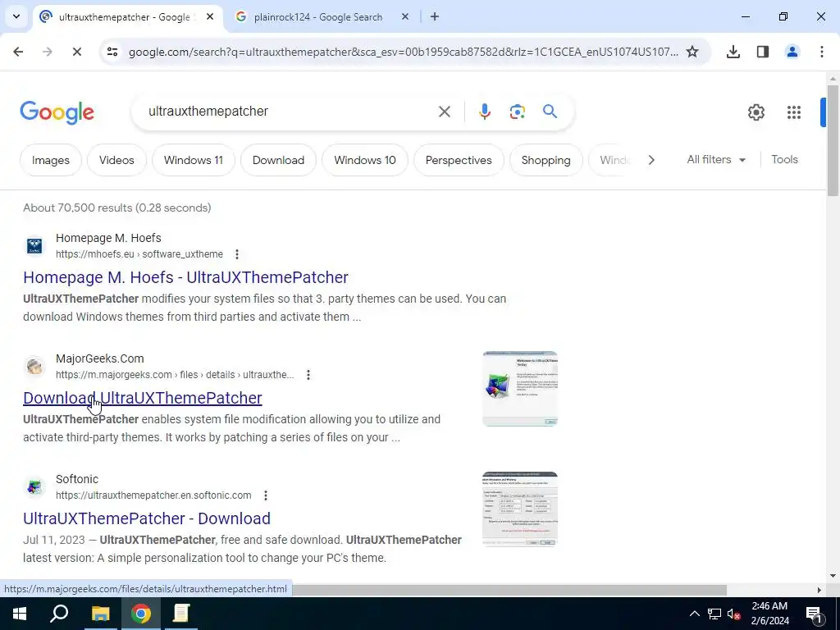Screen dimensions: 840x630
Task: Open a new browser tab
Action: click(x=435, y=16)
